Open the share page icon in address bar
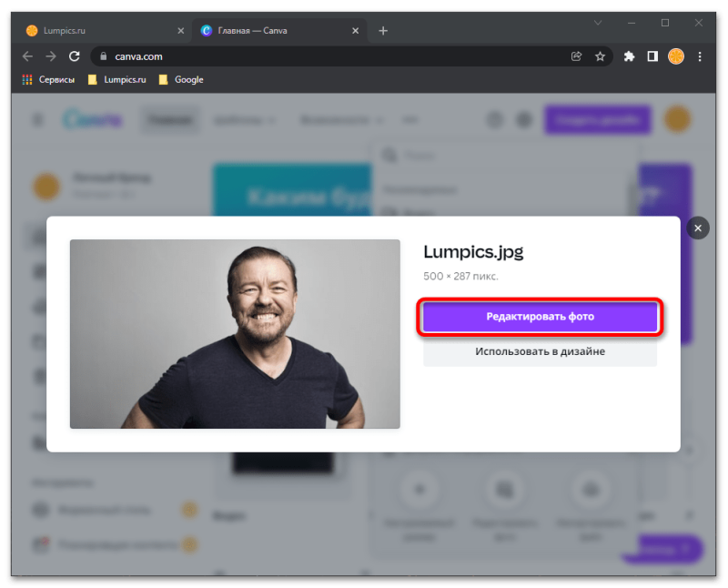728x588 pixels. pyautogui.click(x=576, y=56)
